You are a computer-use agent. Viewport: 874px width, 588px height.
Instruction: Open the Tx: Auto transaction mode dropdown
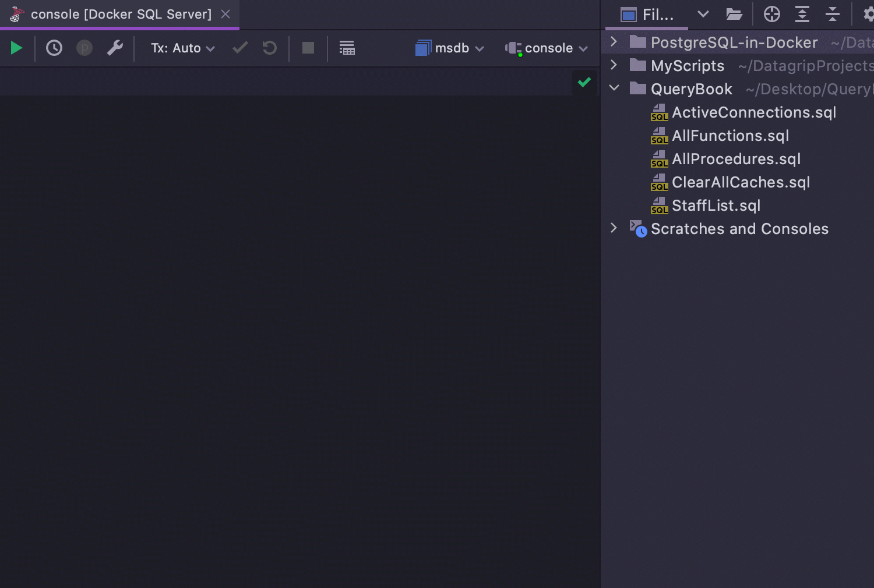183,48
